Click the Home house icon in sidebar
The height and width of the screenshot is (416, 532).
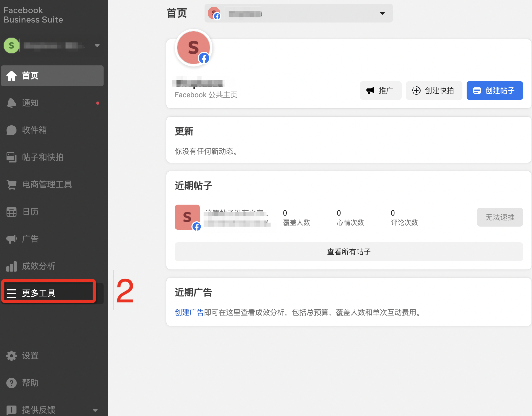pyautogui.click(x=12, y=76)
